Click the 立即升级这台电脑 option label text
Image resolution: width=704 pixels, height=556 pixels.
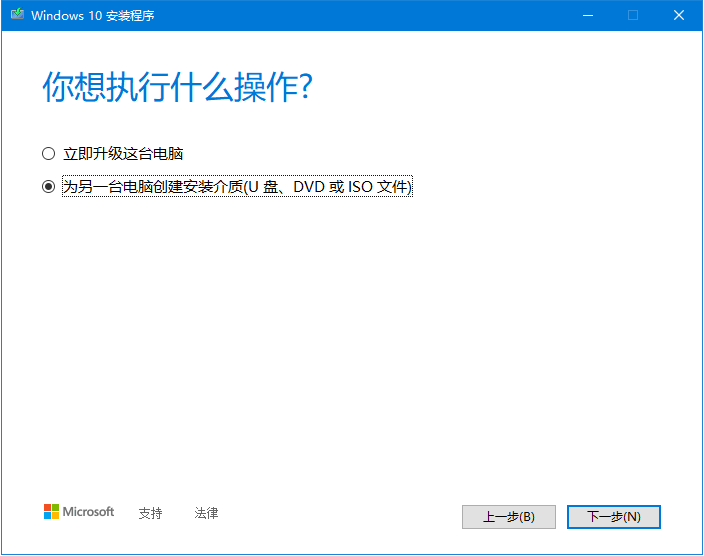[123, 154]
